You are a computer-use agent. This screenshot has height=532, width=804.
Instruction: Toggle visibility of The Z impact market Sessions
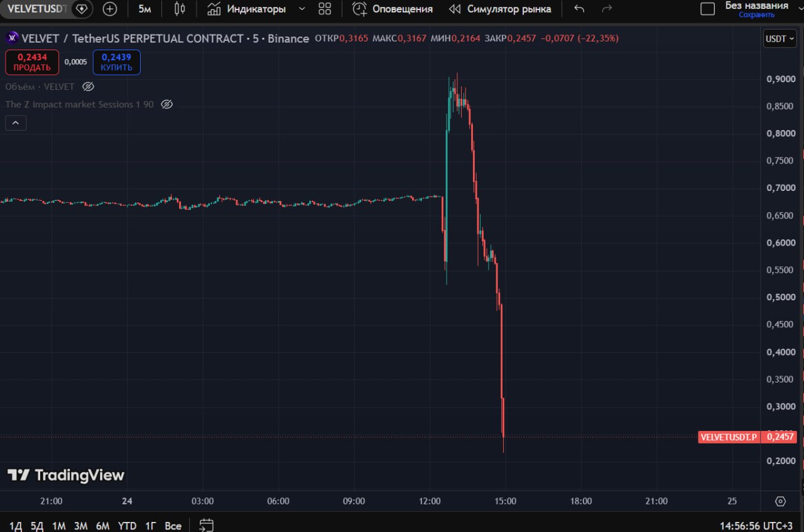(x=166, y=104)
